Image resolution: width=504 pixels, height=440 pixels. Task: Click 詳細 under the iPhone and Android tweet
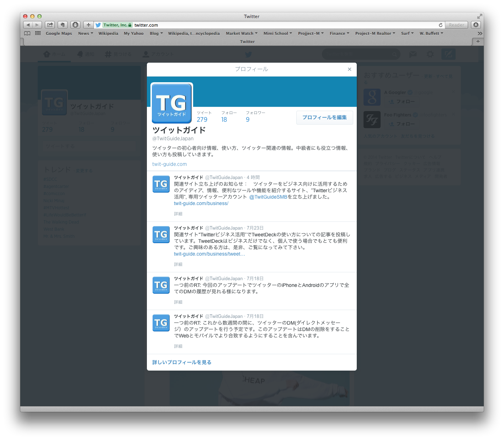(x=178, y=302)
